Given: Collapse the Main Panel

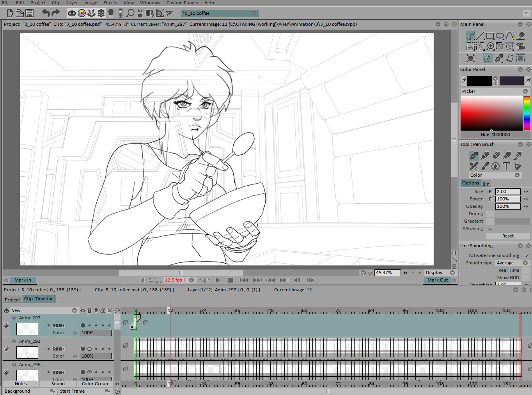Looking at the screenshot, I should point(520,24).
